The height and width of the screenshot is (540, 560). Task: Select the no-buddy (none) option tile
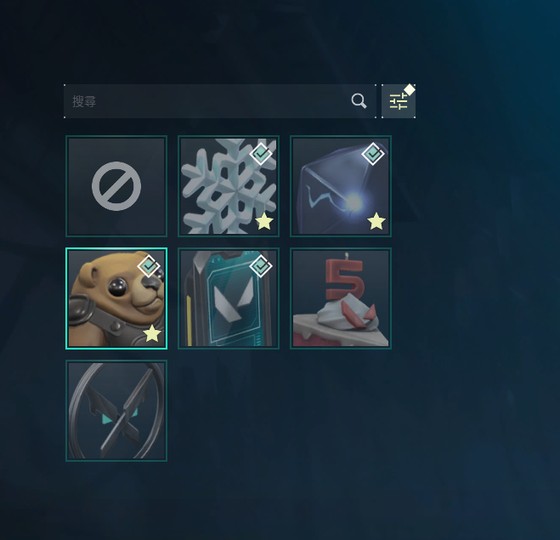[116, 186]
